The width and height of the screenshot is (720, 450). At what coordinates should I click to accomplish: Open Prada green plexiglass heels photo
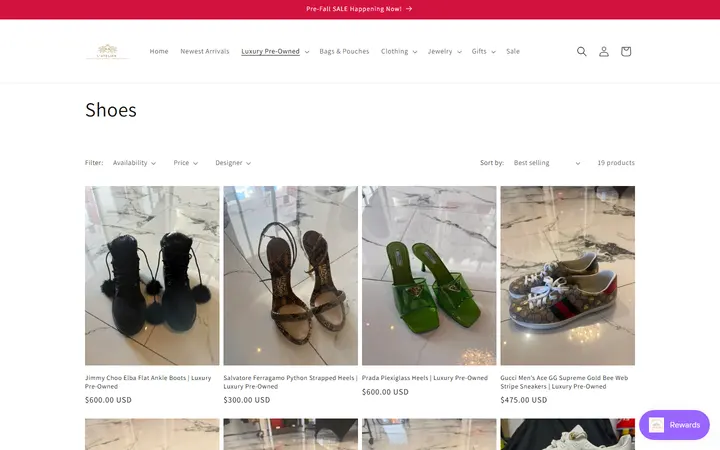click(x=429, y=276)
